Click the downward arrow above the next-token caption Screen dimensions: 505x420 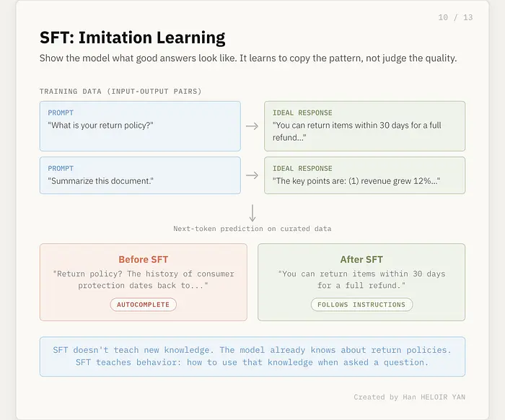coord(252,213)
